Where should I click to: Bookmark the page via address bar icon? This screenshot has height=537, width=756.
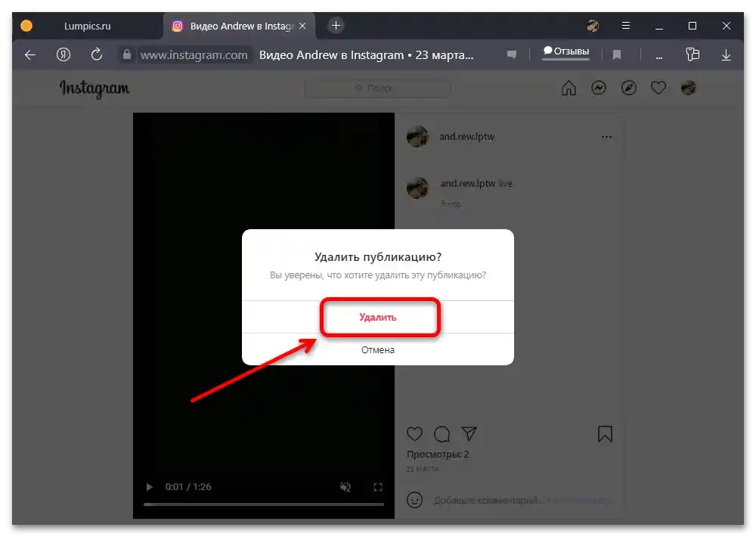pos(617,55)
